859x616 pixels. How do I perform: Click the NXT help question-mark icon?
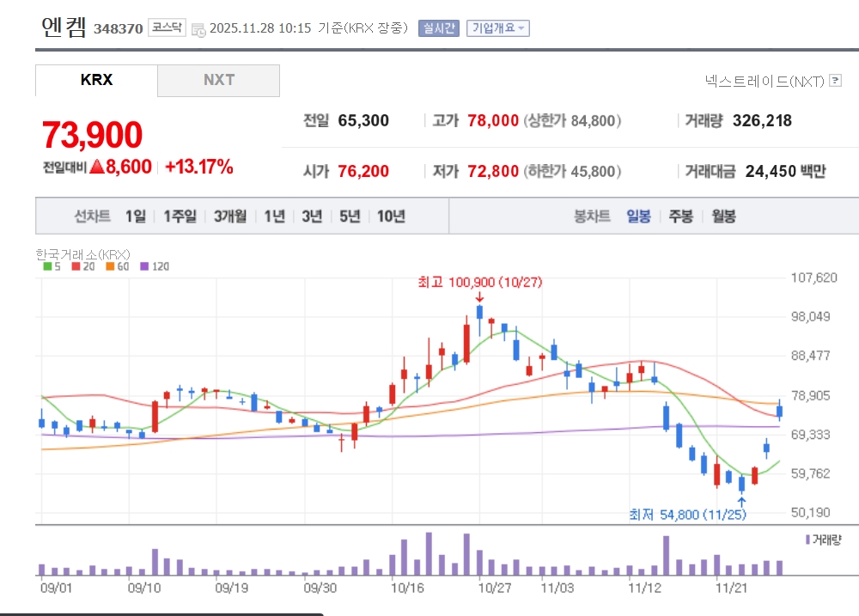(x=836, y=81)
